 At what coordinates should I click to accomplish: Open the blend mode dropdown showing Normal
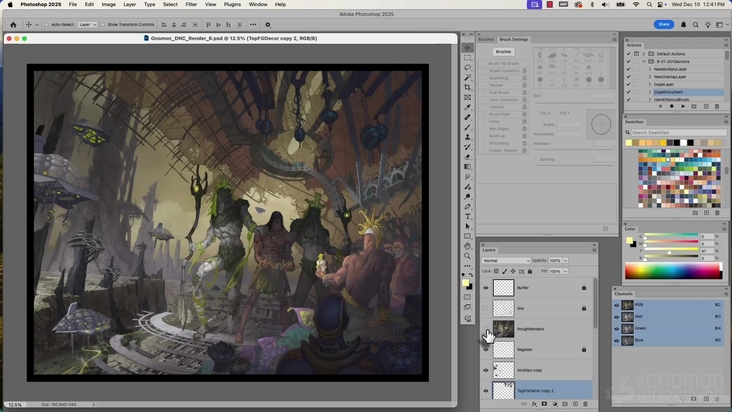coord(505,260)
